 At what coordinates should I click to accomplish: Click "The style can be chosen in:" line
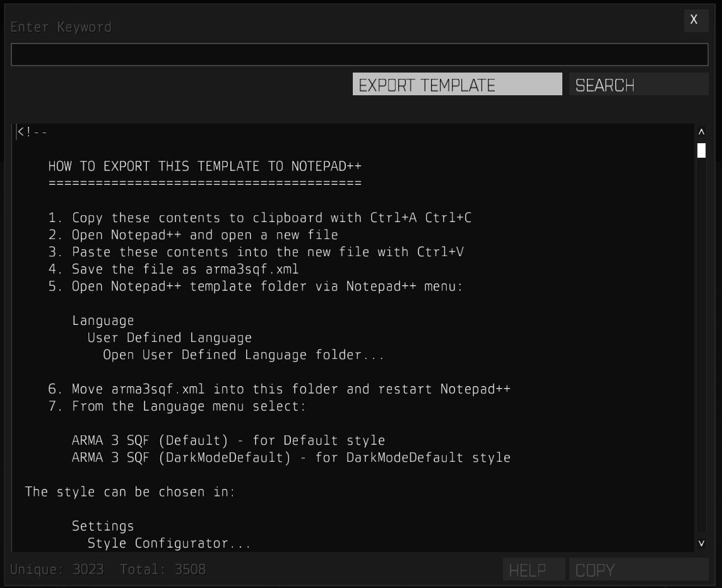(x=130, y=491)
